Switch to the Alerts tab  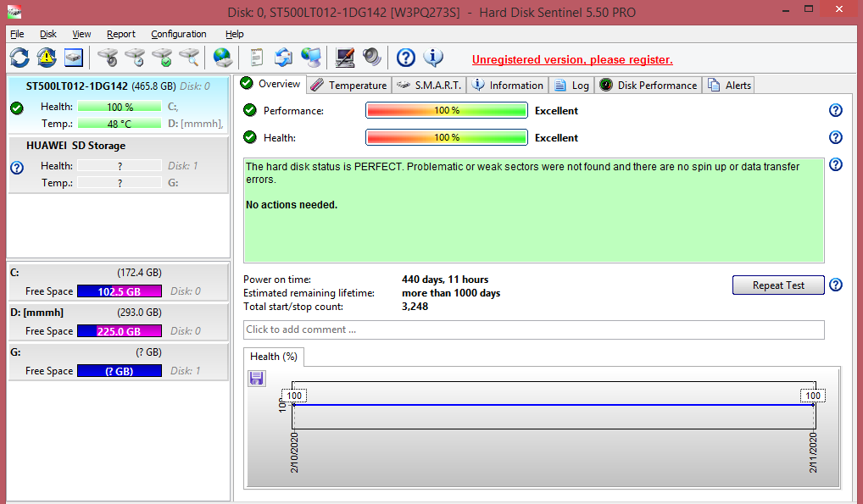tap(729, 86)
